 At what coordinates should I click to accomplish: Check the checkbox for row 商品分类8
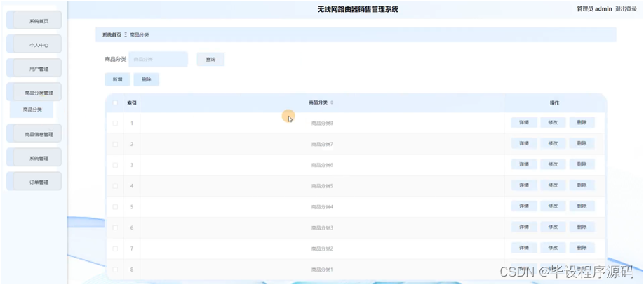pos(115,123)
